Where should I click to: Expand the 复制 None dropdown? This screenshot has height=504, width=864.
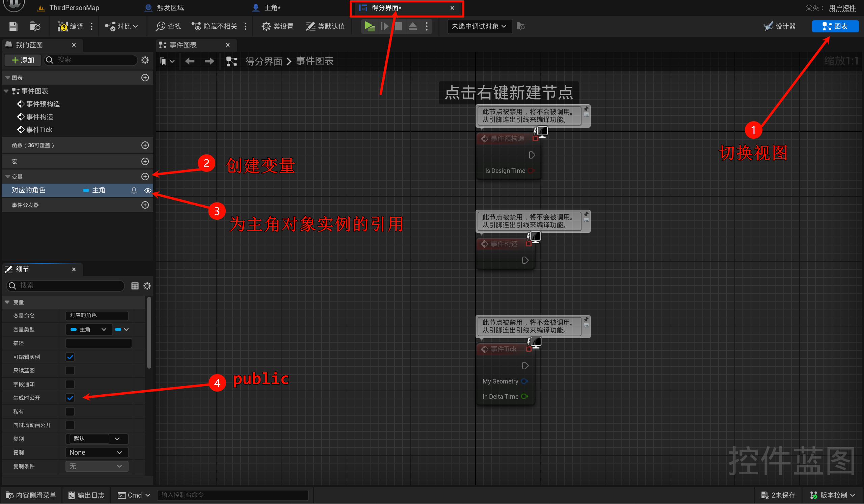tap(96, 452)
